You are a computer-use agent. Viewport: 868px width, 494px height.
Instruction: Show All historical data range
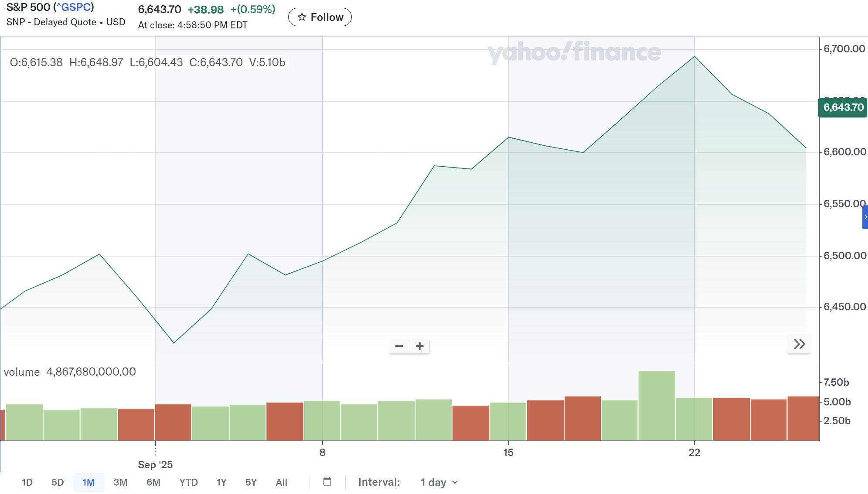pyautogui.click(x=281, y=482)
